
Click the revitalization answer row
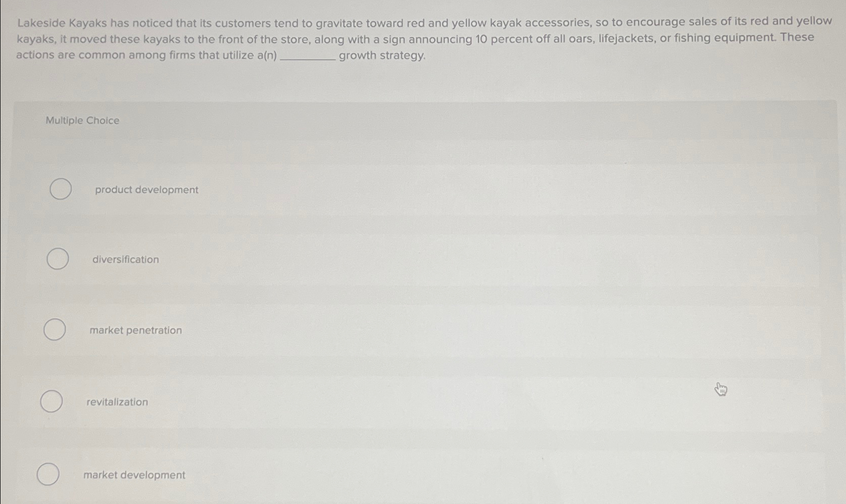coord(352,401)
